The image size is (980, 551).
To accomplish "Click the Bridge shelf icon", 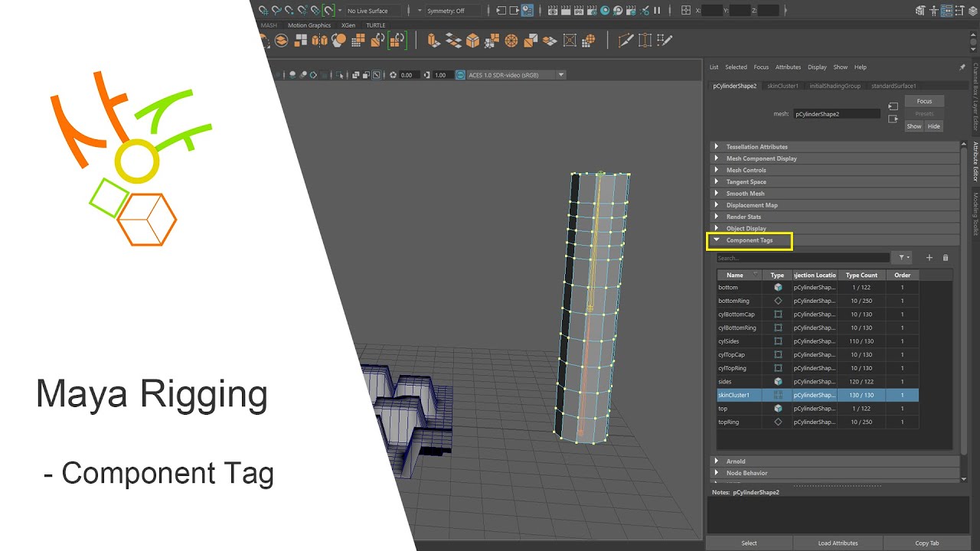I will [453, 40].
